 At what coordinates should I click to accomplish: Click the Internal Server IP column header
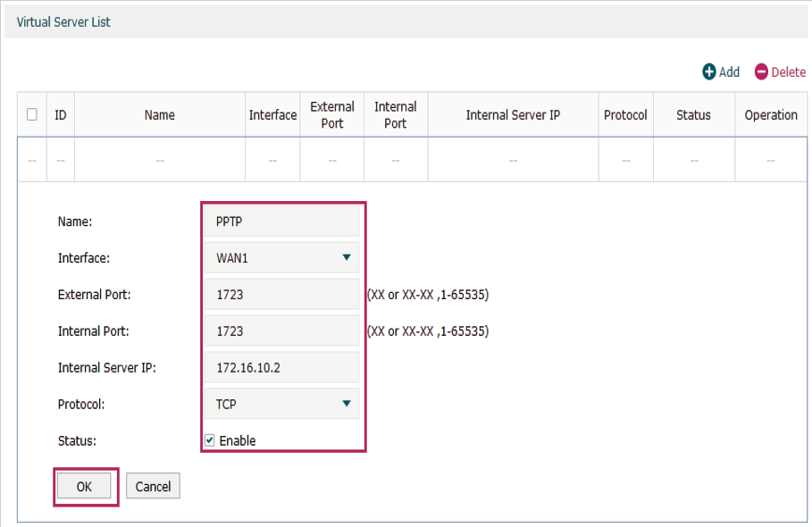513,115
